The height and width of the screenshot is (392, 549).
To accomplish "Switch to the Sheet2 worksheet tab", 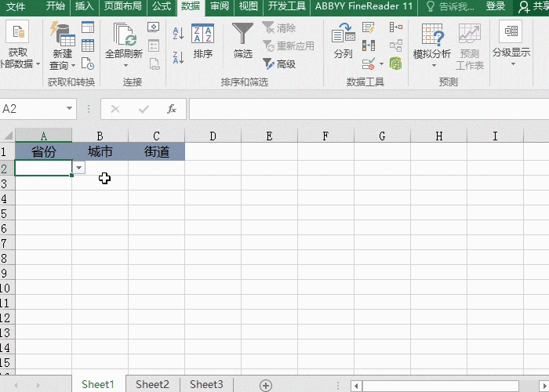I will pyautogui.click(x=152, y=384).
